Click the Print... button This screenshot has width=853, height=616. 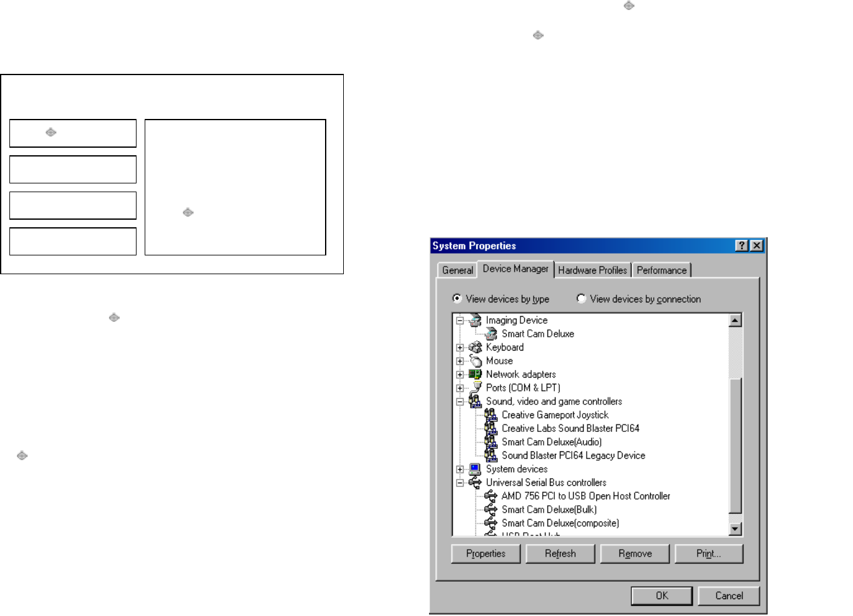click(x=709, y=553)
